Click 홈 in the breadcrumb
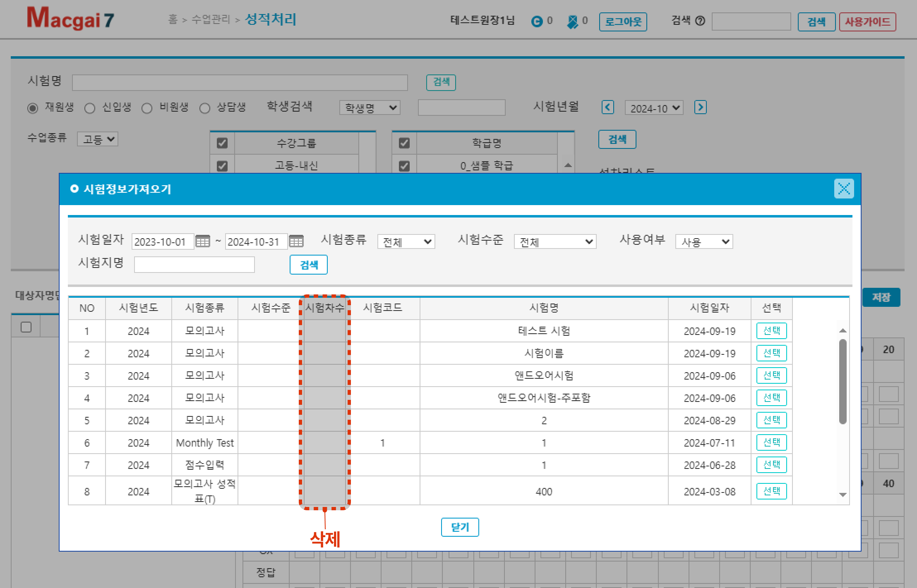Viewport: 917px width, 588px height. pyautogui.click(x=173, y=19)
